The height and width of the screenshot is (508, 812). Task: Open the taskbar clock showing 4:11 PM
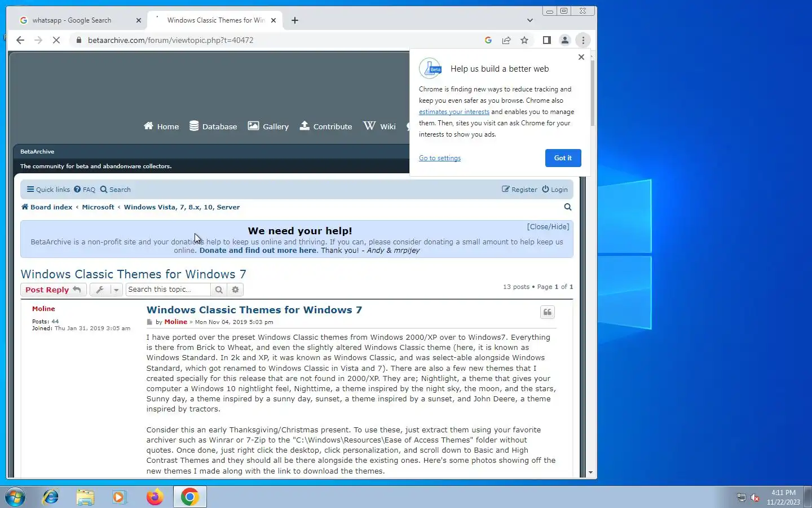(783, 497)
